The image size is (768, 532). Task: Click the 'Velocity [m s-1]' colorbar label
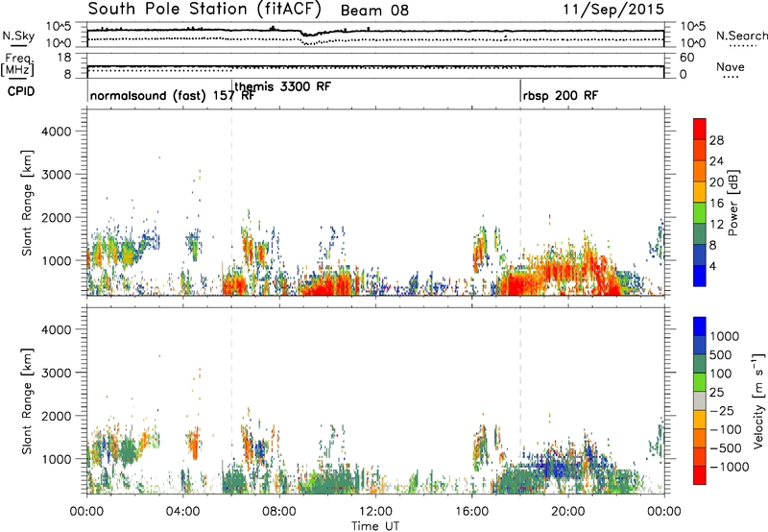click(x=758, y=400)
